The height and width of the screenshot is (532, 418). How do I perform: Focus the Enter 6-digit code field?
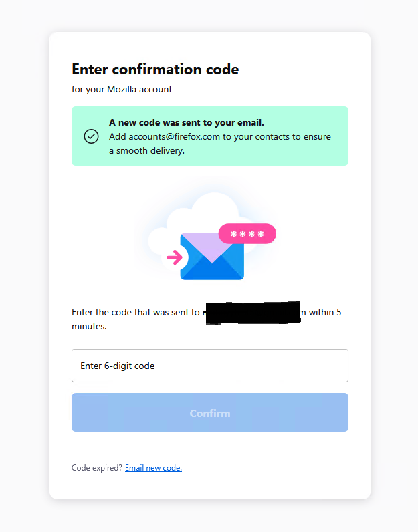tap(209, 366)
